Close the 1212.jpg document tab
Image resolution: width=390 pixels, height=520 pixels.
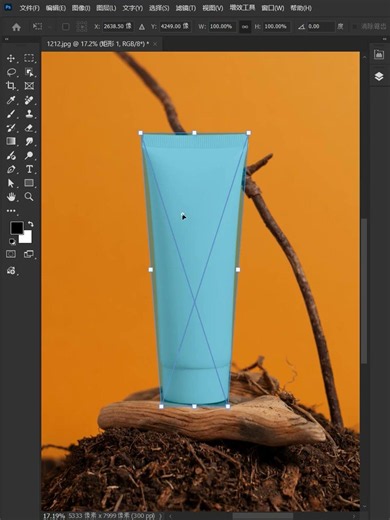pos(155,44)
